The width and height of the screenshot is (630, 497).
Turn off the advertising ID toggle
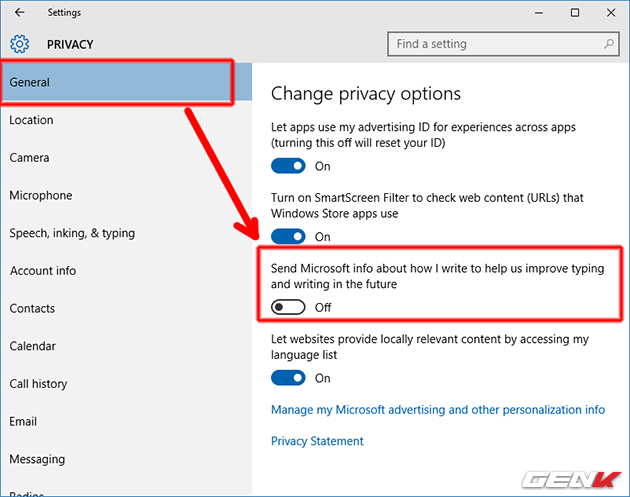click(x=289, y=166)
